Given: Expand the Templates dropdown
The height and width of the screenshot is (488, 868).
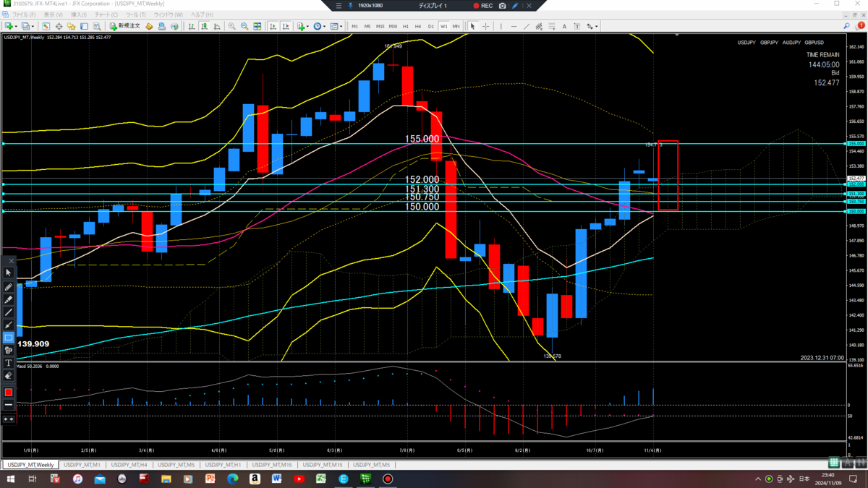Looking at the screenshot, I should click(341, 26).
